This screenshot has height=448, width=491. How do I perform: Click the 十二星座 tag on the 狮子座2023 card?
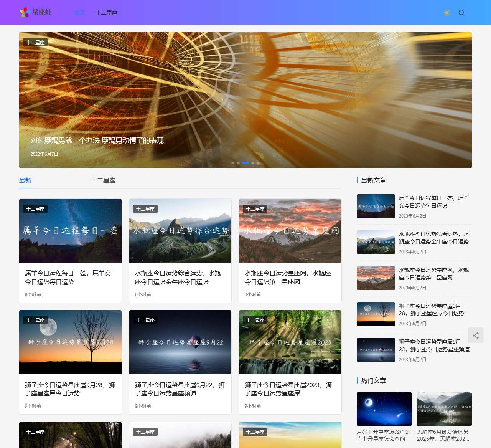point(255,320)
